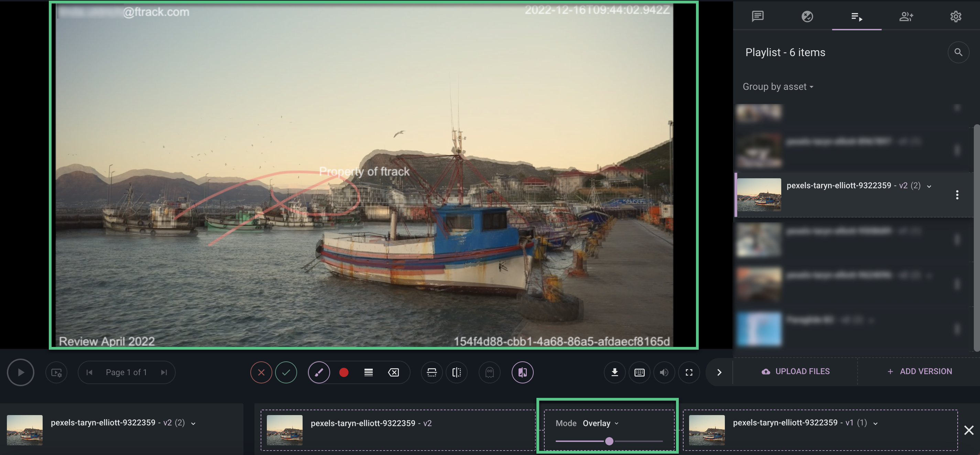Screen dimensions: 980x455
Task: Toggle the line thickness annotation option
Action: coord(368,372)
